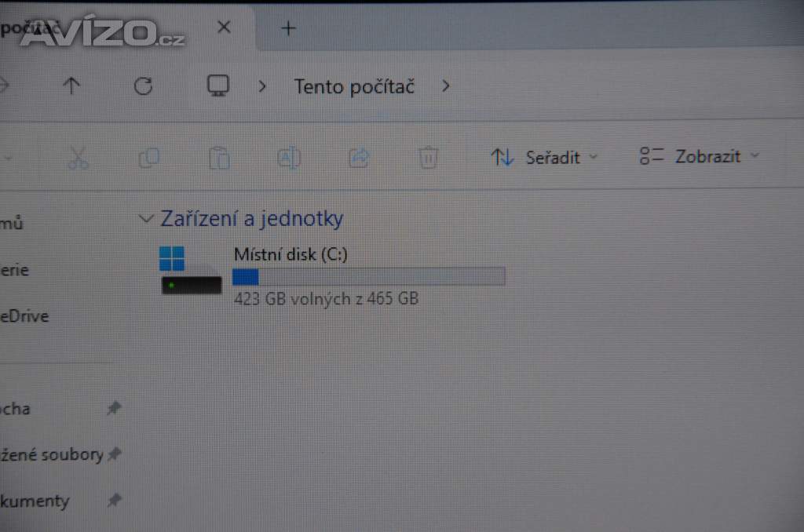This screenshot has width=804, height=532.
Task: Open OneDrive in the sidebar
Action: click(24, 316)
